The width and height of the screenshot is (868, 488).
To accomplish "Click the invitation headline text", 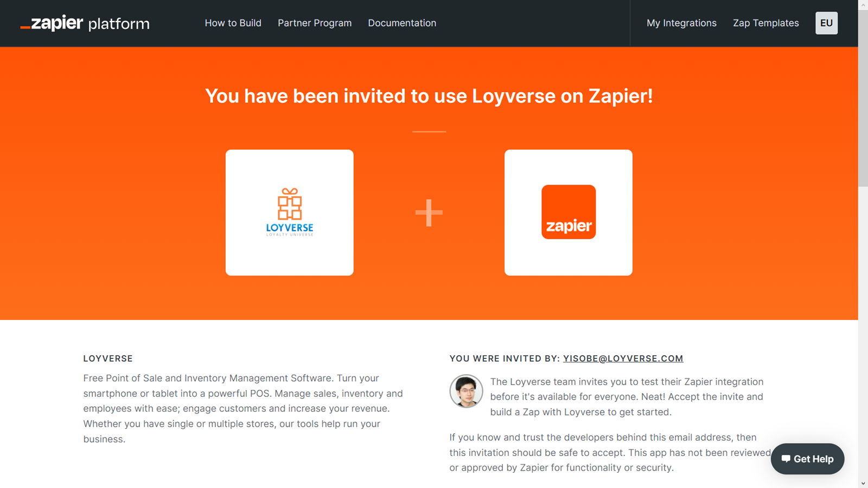I will point(429,96).
